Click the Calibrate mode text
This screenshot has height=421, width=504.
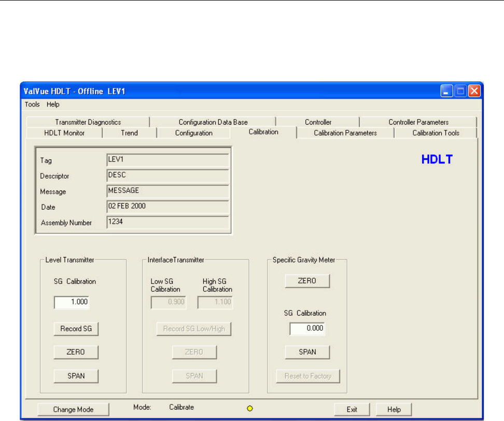pos(181,407)
